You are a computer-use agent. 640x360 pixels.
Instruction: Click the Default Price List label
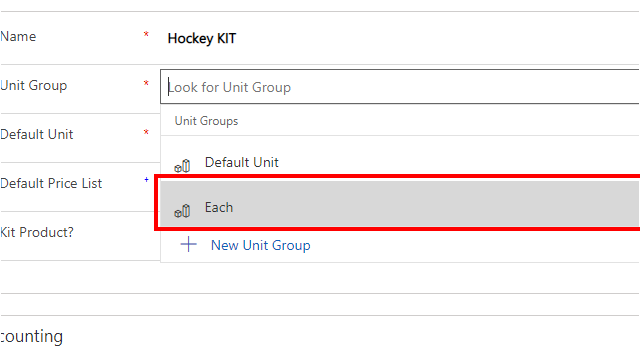pos(51,183)
